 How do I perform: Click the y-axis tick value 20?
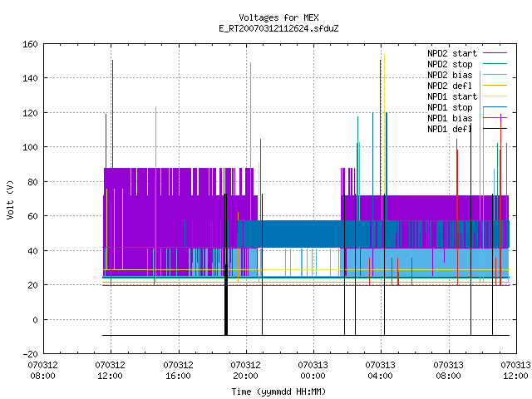click(32, 285)
